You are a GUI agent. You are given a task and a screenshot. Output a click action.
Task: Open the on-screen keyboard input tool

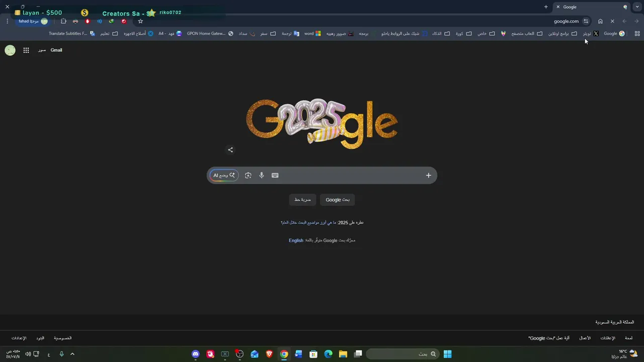[275, 175]
